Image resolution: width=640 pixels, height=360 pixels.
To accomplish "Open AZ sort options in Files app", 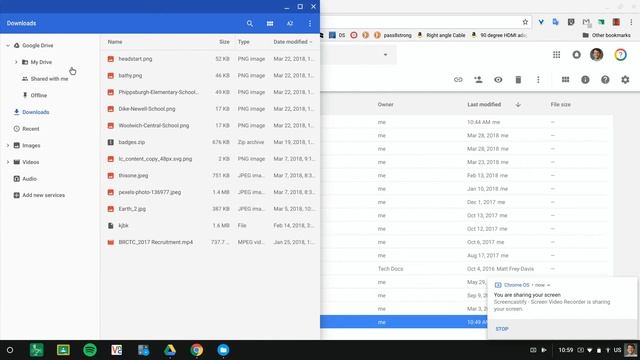I will coord(290,24).
